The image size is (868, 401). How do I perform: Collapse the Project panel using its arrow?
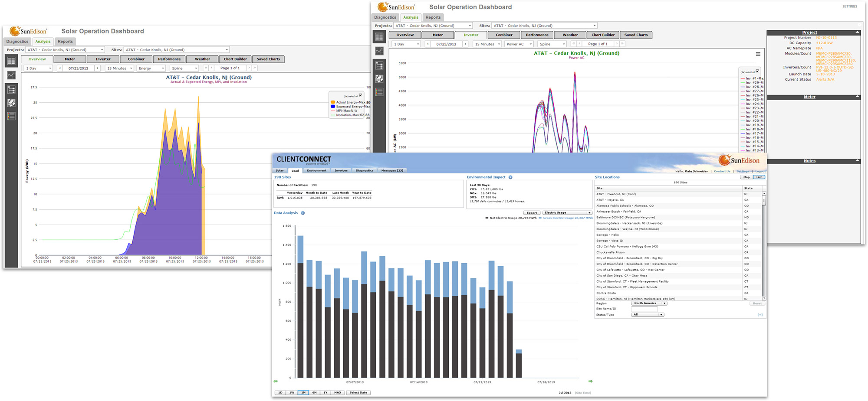click(x=857, y=33)
